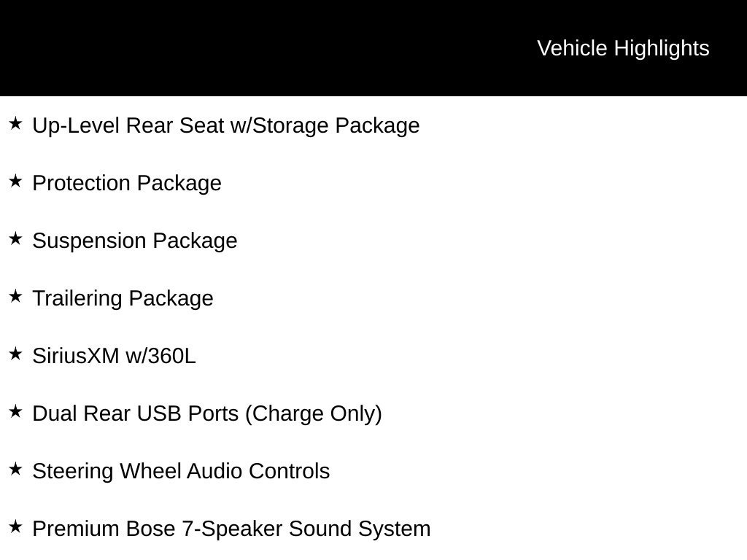Click the black header banner area

pyautogui.click(x=373, y=48)
